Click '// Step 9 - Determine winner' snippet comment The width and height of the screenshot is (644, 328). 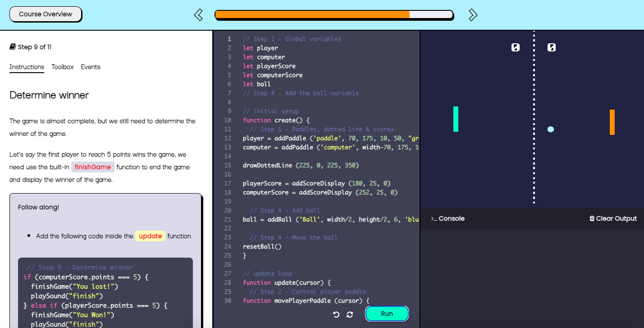tap(80, 268)
